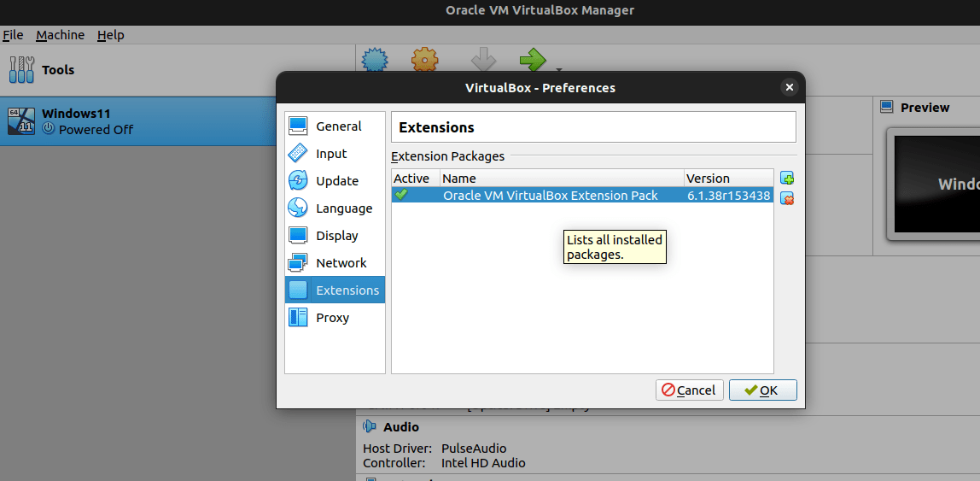Open Proxy preferences section
The height and width of the screenshot is (481, 980).
click(x=335, y=318)
